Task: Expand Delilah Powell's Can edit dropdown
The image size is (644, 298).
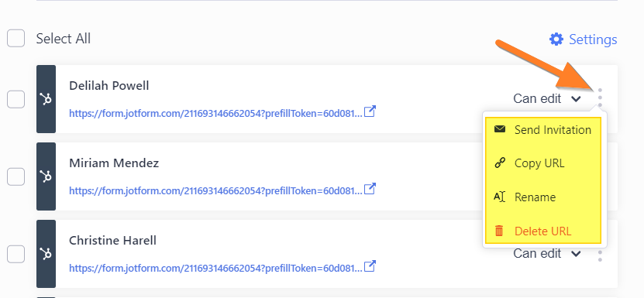Action: pos(547,98)
